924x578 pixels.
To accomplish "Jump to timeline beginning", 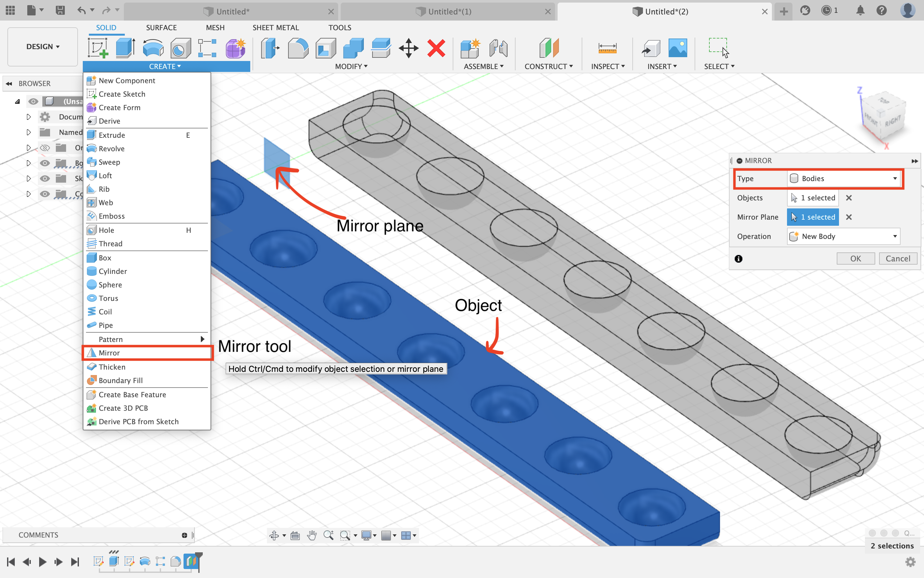I will pyautogui.click(x=11, y=562).
